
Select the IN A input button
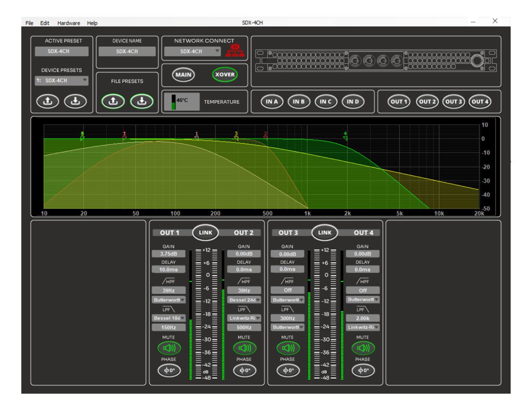[272, 102]
